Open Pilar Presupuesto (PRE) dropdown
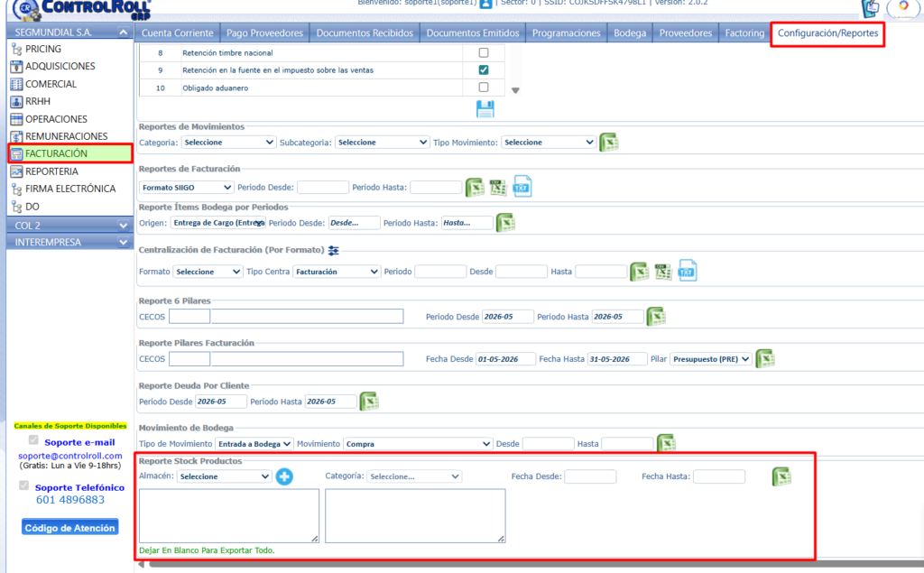Screen dimensions: 924x573 click(x=711, y=359)
